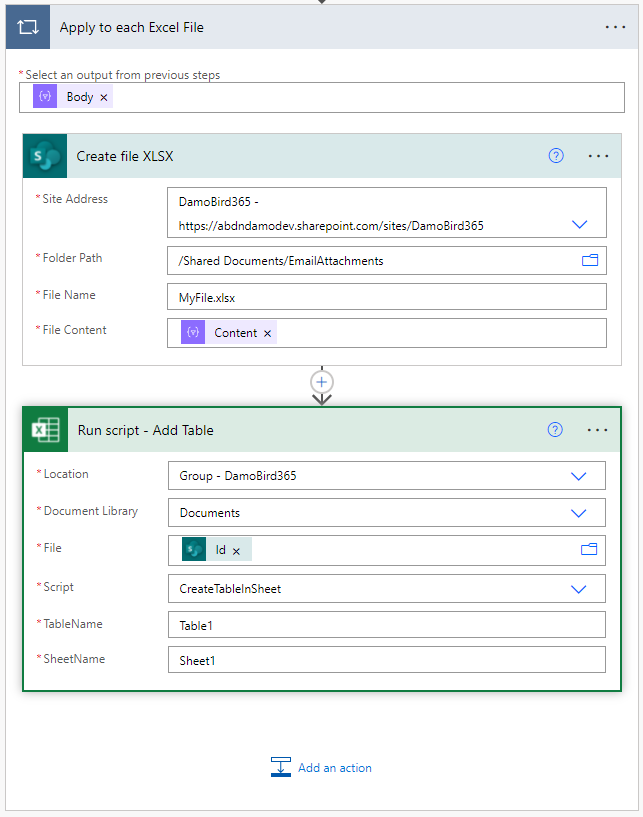Click the Body token text
This screenshot has width=643, height=817.
point(80,97)
